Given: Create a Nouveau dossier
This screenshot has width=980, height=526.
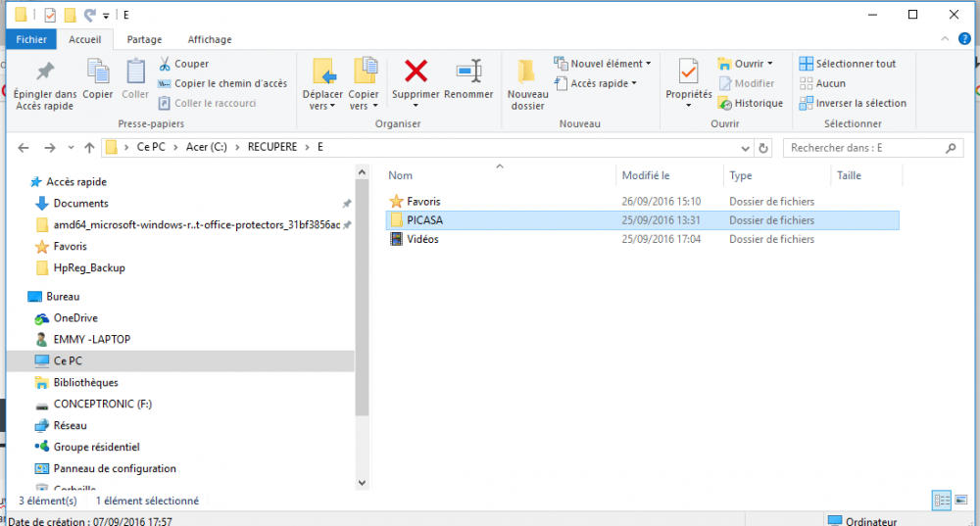Looking at the screenshot, I should pyautogui.click(x=527, y=85).
